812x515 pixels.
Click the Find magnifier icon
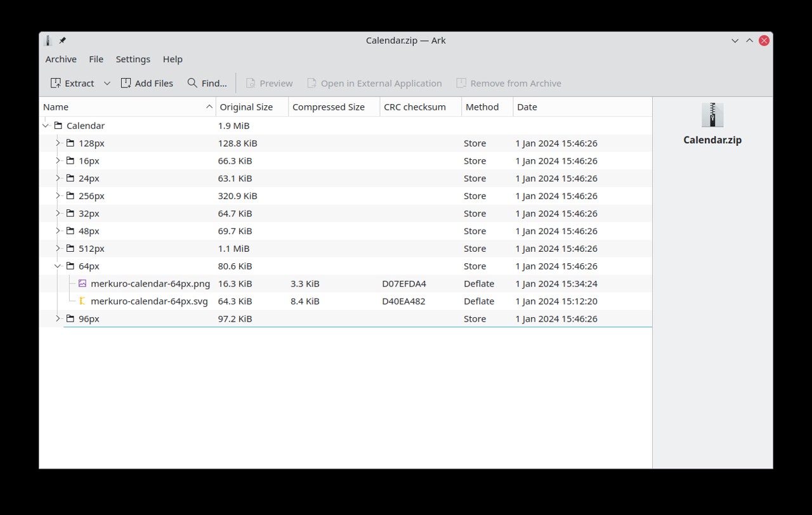pos(192,82)
